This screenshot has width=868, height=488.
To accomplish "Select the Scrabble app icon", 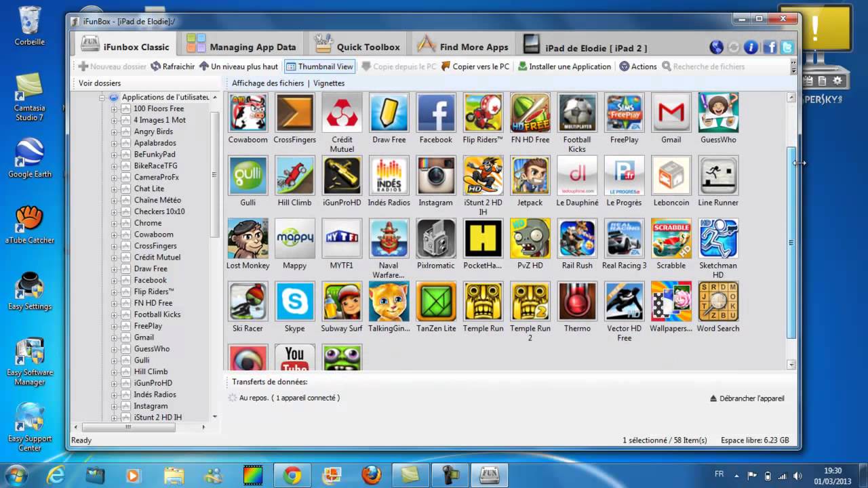I will pyautogui.click(x=671, y=239).
